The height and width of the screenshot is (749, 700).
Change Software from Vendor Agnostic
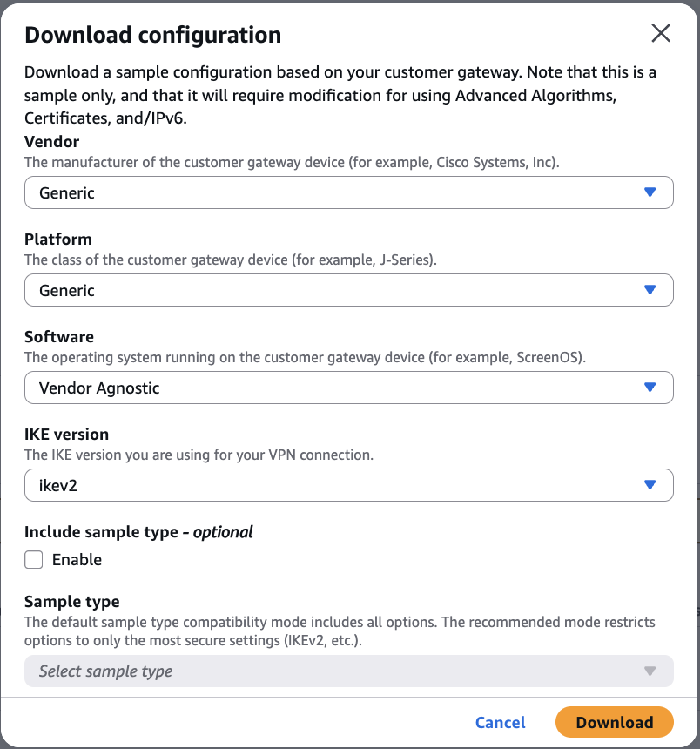point(348,388)
